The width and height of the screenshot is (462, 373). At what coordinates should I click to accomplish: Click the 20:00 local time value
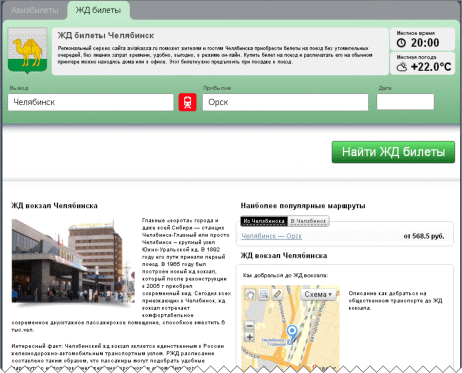point(425,43)
